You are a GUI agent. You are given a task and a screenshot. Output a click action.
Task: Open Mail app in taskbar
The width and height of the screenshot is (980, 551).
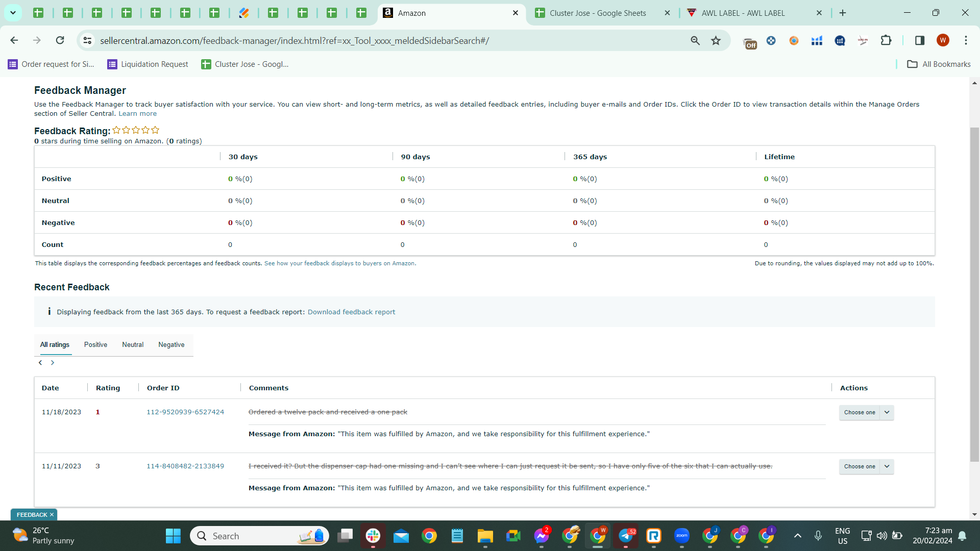[x=401, y=536]
